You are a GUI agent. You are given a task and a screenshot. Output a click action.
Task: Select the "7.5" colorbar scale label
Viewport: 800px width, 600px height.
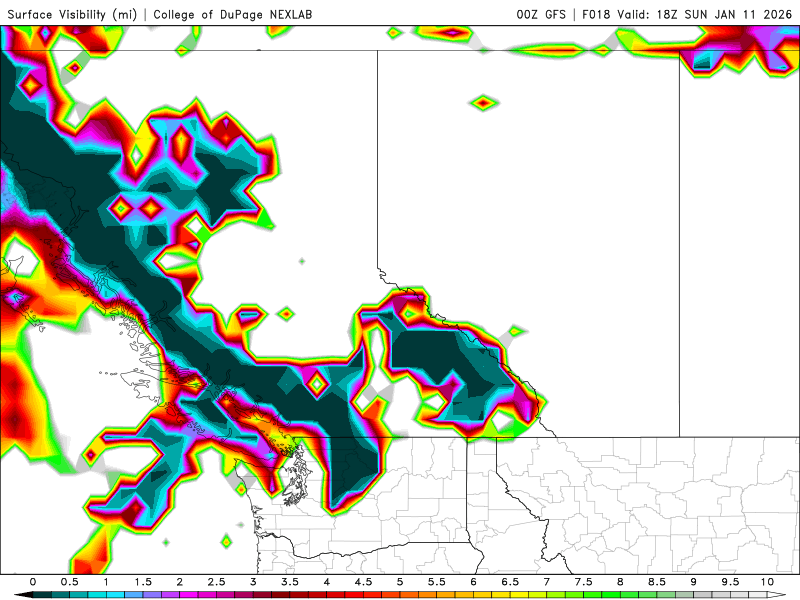[x=584, y=582]
